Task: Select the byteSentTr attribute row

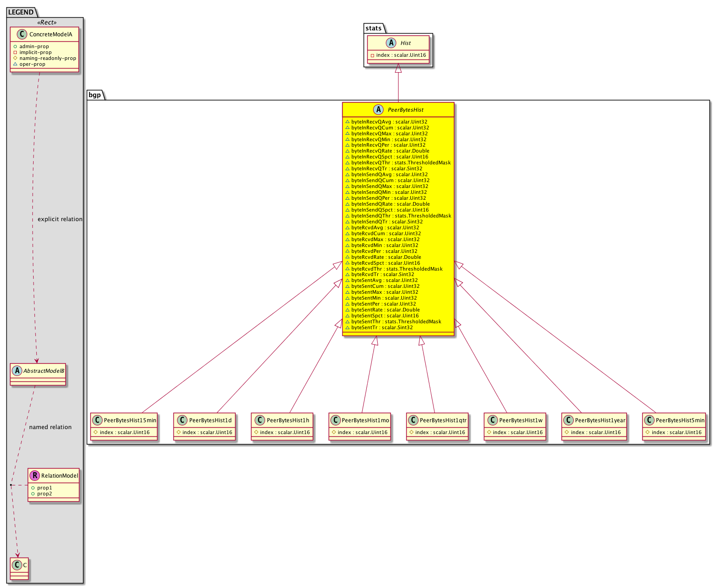Action: click(x=382, y=327)
